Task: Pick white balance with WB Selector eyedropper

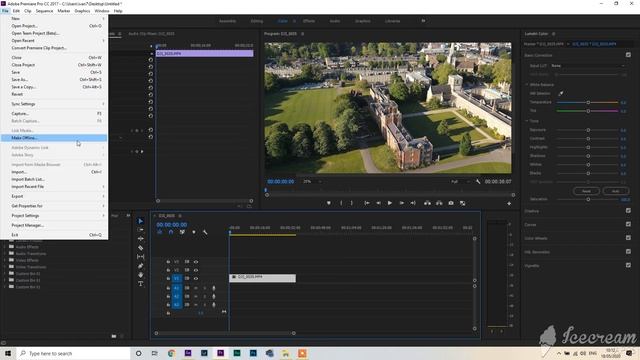Action: [560, 93]
